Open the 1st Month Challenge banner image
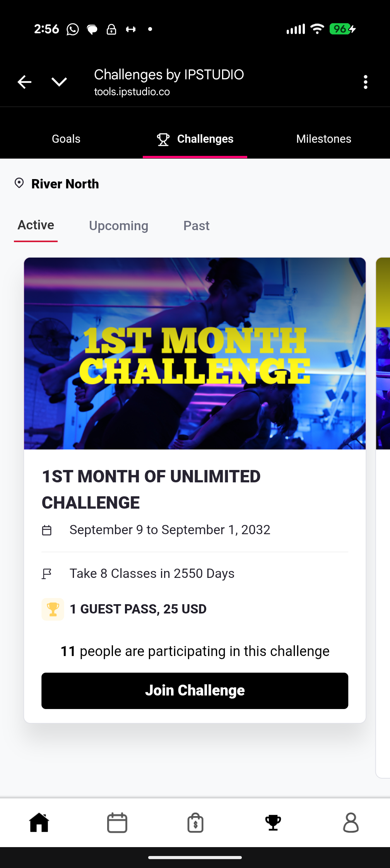Viewport: 390px width, 868px height. [195, 353]
